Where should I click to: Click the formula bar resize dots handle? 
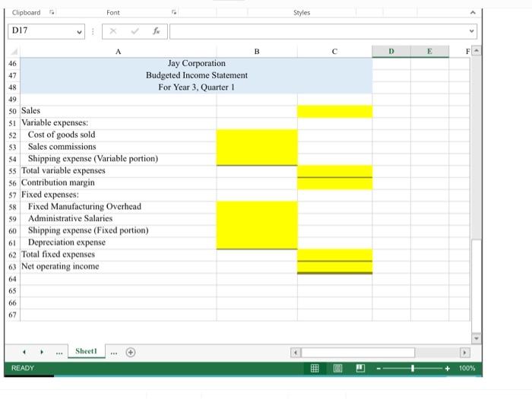point(93,32)
